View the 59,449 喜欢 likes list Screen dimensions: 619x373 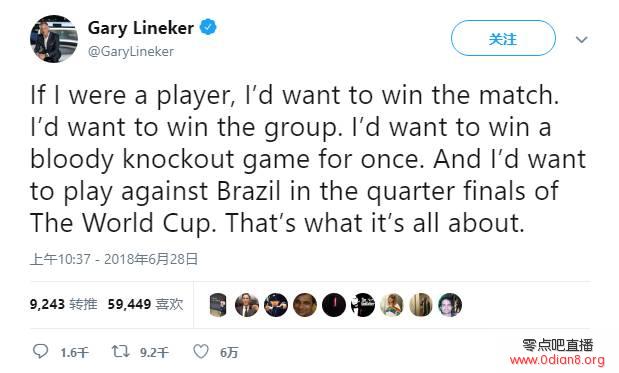(x=145, y=304)
